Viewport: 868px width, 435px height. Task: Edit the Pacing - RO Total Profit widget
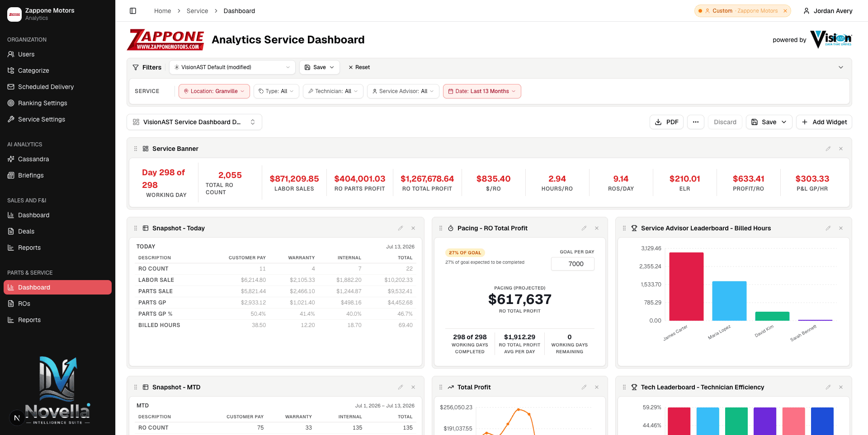(x=584, y=228)
